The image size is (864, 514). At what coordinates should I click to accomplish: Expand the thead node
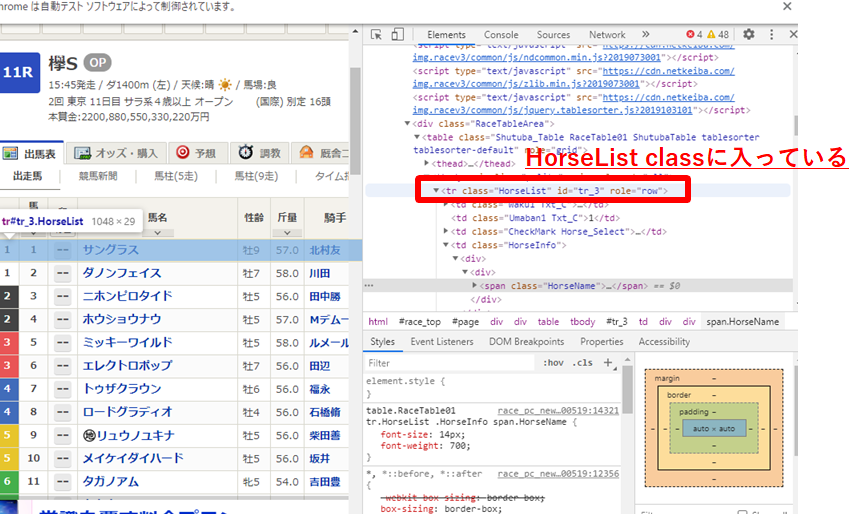point(426,163)
